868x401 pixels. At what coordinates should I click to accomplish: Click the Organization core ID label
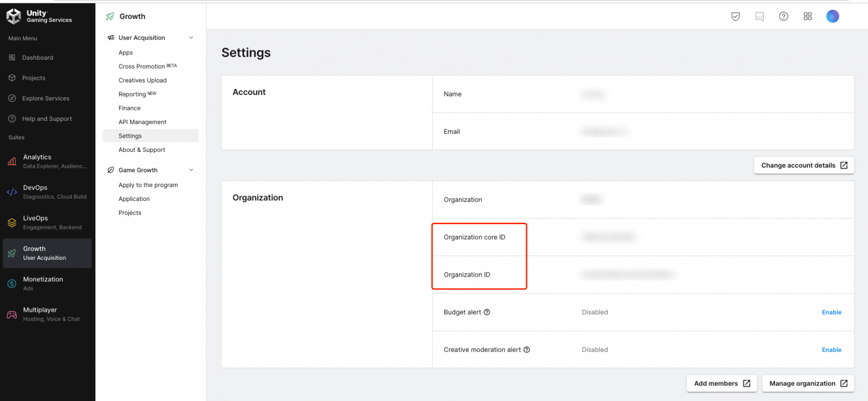click(475, 237)
